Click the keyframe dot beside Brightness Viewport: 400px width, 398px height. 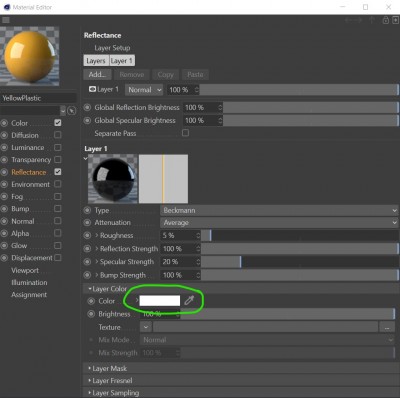click(91, 314)
